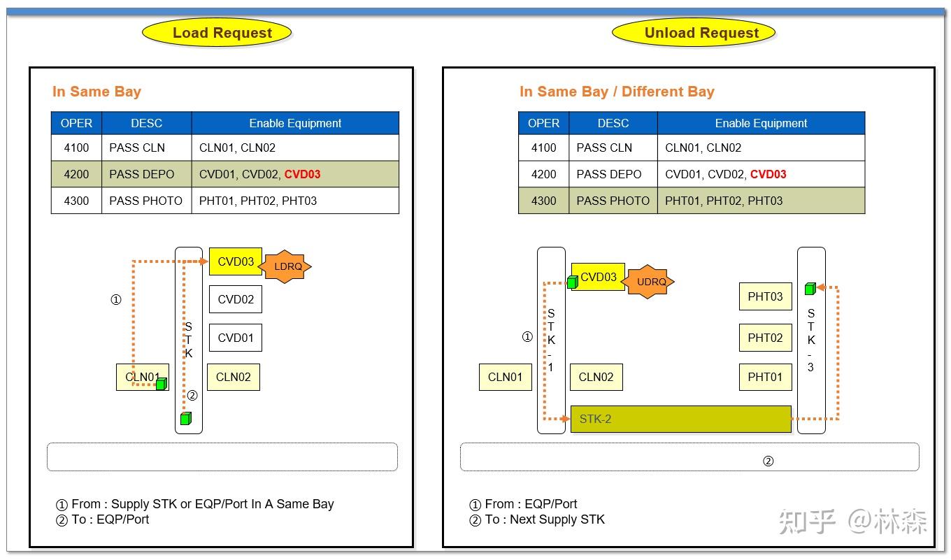Click the green cube beside CVD03 in the Unload Request diagram
Image resolution: width=951 pixels, height=560 pixels.
tap(573, 282)
